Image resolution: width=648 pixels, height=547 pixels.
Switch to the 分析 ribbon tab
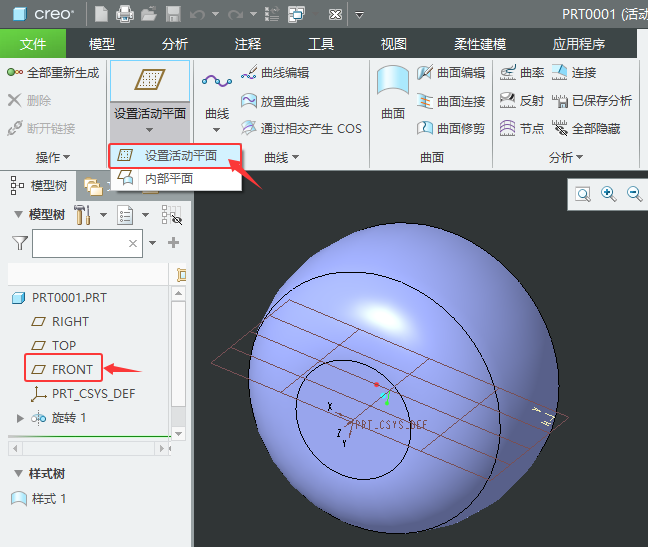tap(175, 43)
